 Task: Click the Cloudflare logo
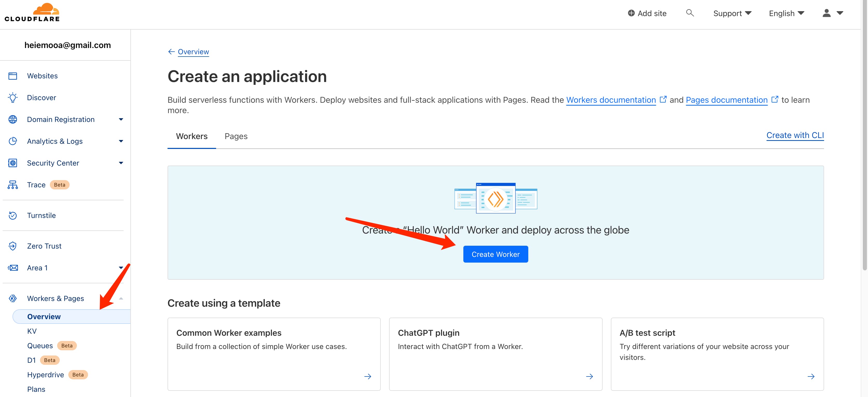[x=32, y=12]
